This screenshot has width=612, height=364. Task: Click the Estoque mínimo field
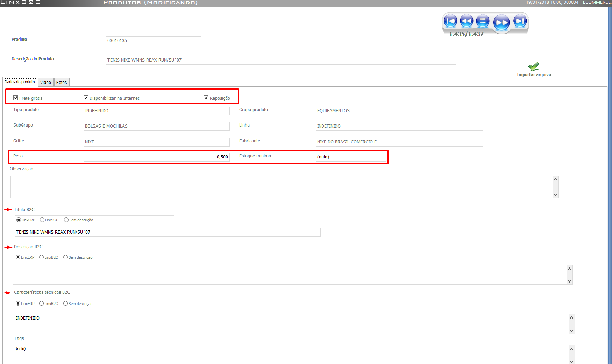click(351, 157)
